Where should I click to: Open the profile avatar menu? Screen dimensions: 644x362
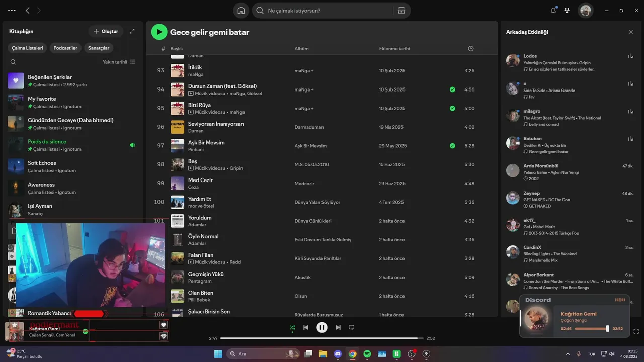(585, 10)
